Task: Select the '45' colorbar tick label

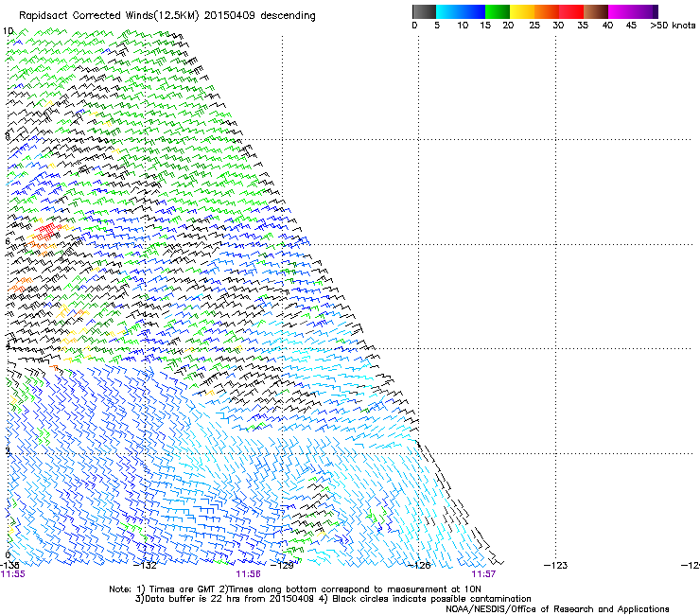Action: coord(631,26)
